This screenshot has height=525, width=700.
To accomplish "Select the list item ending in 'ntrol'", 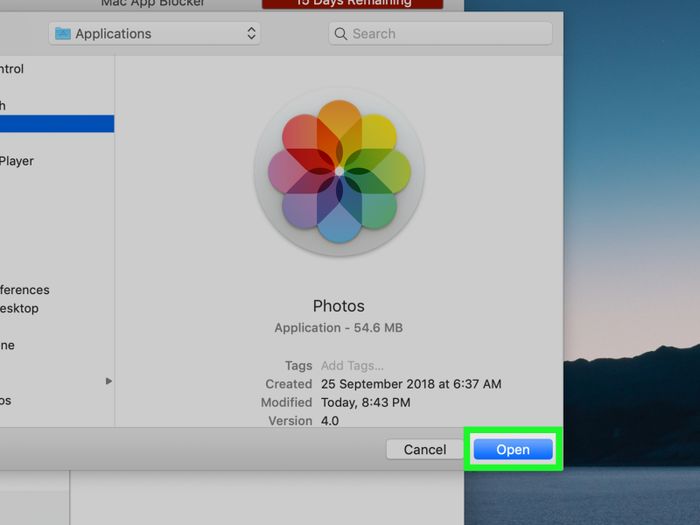I will click(x=12, y=69).
